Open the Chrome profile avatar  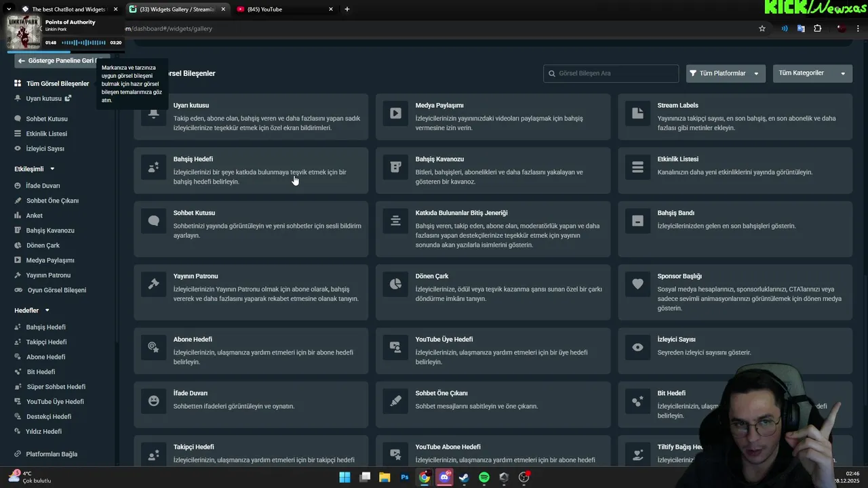pos(841,28)
